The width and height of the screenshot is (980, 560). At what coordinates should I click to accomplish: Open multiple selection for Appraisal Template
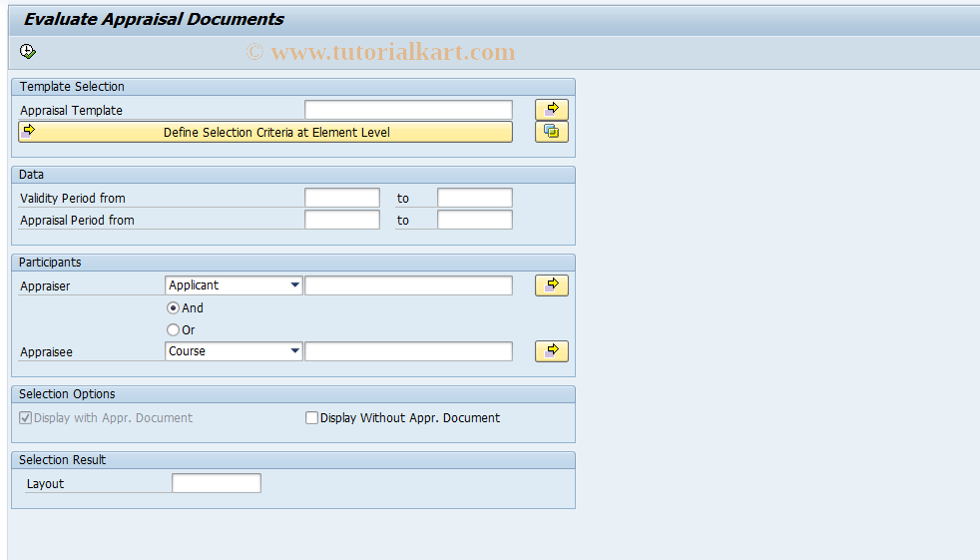551,110
